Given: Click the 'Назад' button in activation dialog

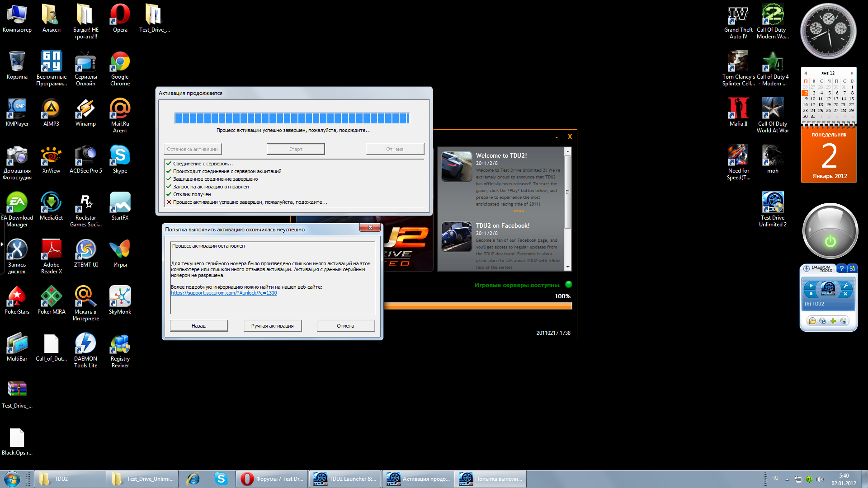Looking at the screenshot, I should (x=198, y=325).
